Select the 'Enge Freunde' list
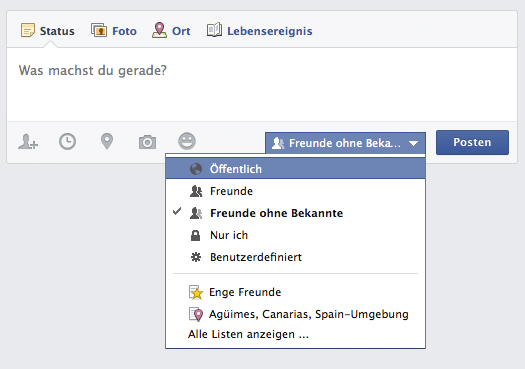This screenshot has width=525, height=369. (295, 292)
